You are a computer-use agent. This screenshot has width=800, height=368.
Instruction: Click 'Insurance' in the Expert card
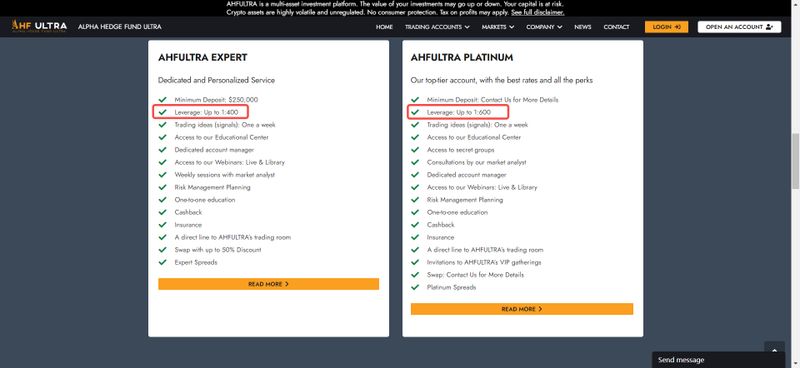tap(188, 225)
